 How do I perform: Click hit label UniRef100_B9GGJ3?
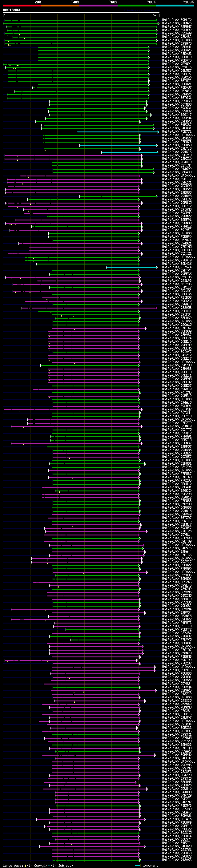click(177, 304)
